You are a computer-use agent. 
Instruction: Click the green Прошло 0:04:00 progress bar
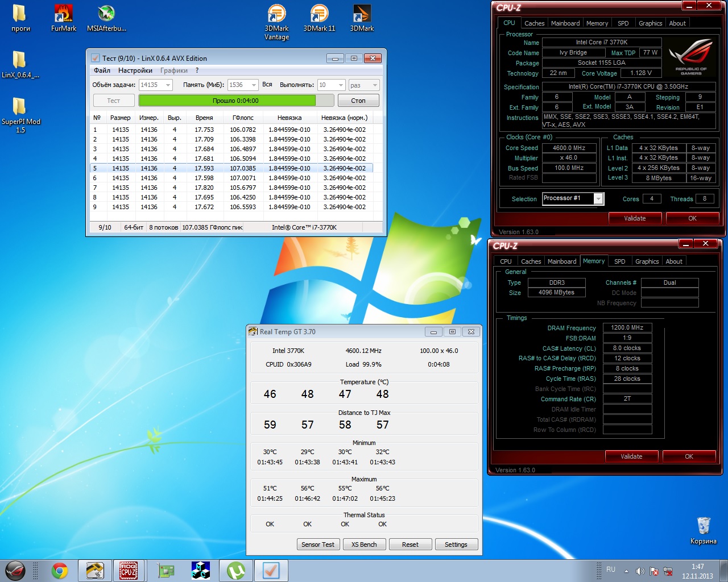point(227,101)
